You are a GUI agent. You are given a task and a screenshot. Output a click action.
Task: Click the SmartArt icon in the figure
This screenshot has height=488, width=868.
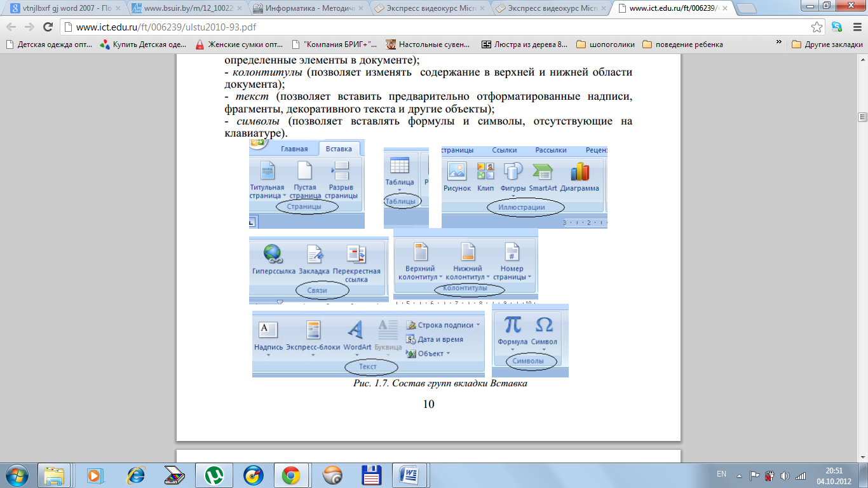[542, 171]
